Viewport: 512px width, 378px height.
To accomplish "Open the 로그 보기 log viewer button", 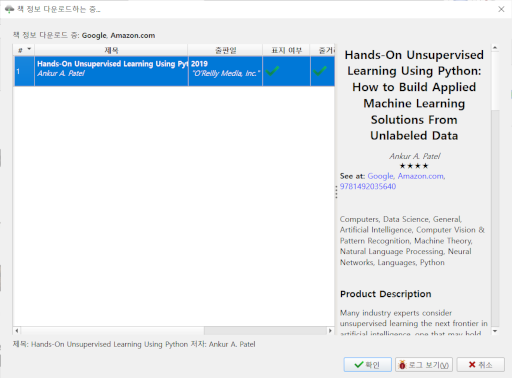I will point(424,365).
